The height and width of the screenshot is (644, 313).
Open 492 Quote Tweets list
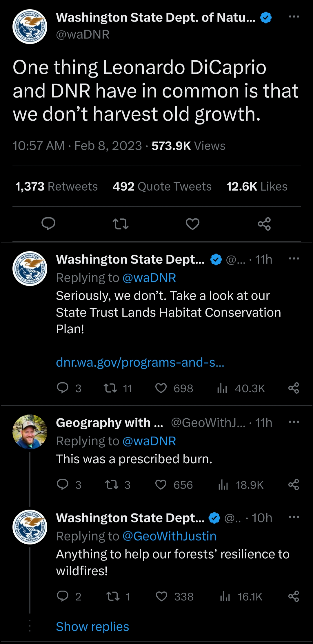tap(162, 187)
